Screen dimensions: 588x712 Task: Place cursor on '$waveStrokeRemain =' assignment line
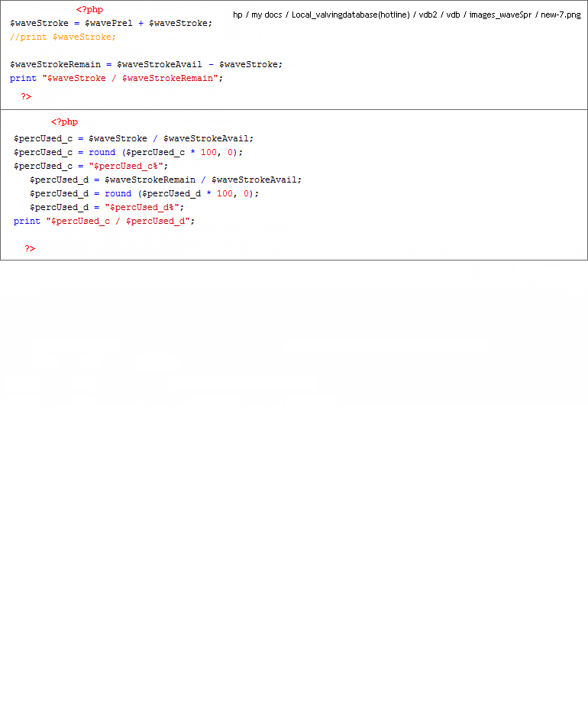[146, 64]
